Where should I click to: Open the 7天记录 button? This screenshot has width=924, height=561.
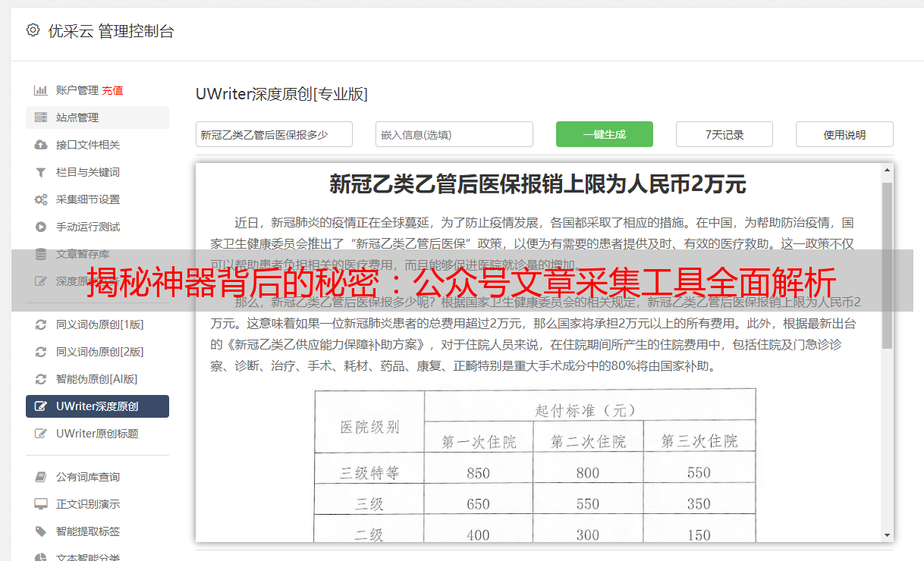click(x=724, y=134)
